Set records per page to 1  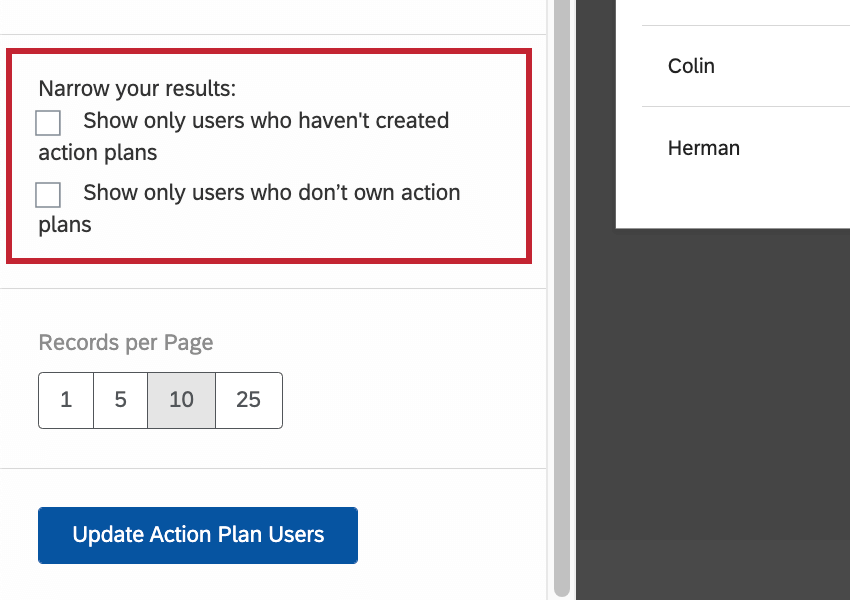[66, 400]
